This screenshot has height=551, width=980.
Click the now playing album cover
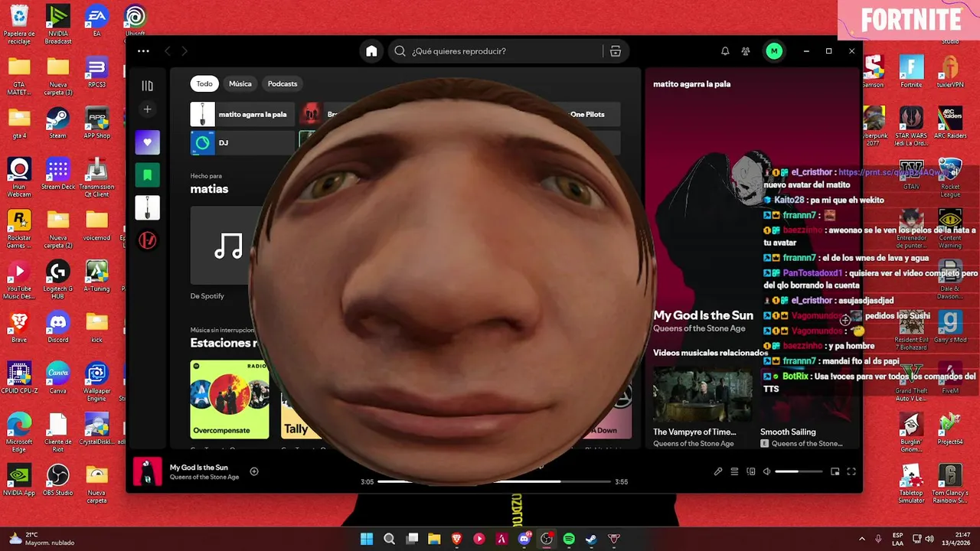coord(148,471)
